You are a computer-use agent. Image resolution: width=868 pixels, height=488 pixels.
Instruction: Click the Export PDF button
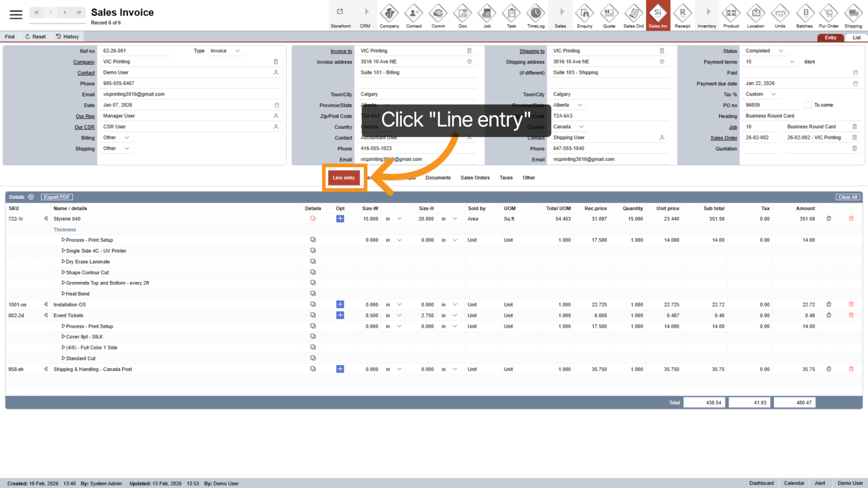[x=57, y=197]
